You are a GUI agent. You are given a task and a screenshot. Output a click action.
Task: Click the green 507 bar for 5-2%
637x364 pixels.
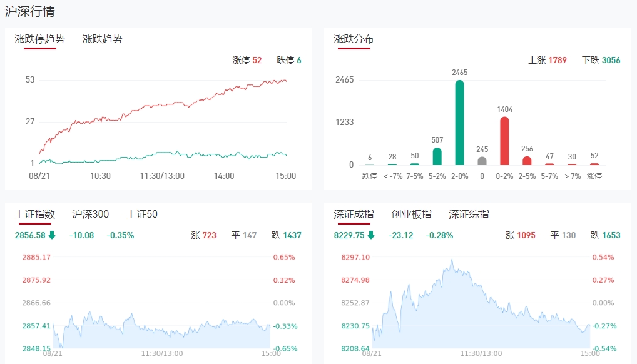pyautogui.click(x=437, y=156)
